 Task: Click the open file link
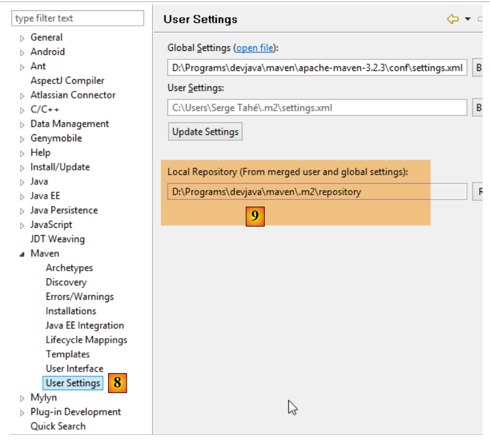click(x=255, y=48)
